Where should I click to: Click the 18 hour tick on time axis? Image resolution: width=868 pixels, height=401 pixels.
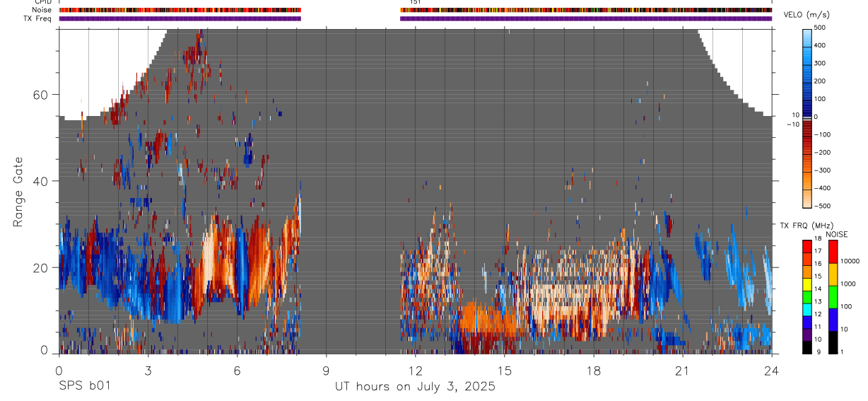[x=594, y=371]
